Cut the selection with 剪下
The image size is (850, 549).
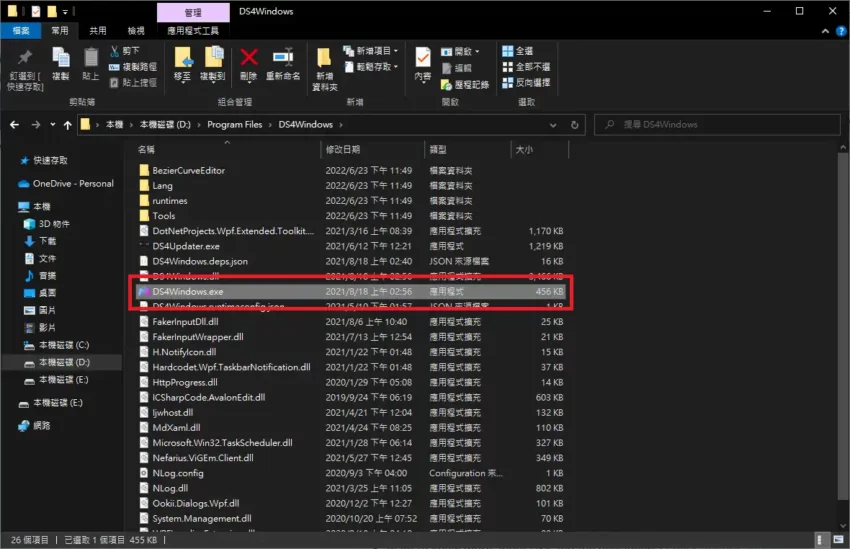(125, 51)
